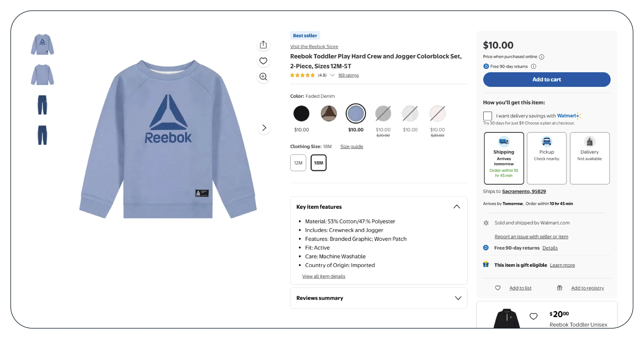Select the unavailable pale pink swatch

pyautogui.click(x=437, y=113)
